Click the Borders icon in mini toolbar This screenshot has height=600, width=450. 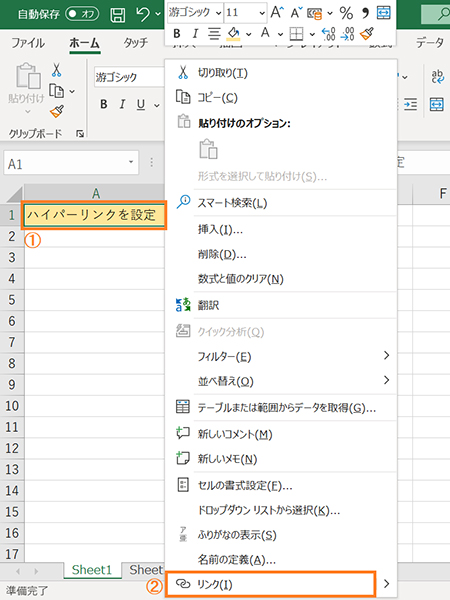pos(297,34)
